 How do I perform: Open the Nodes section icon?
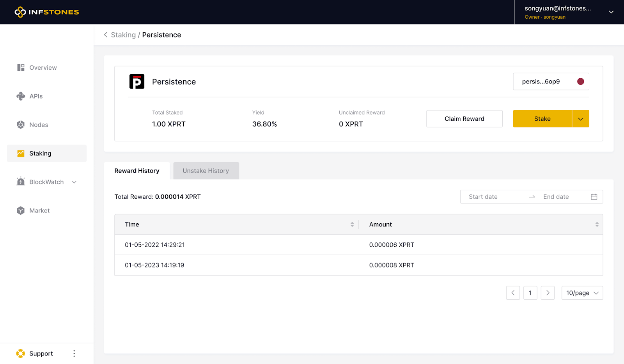21,125
